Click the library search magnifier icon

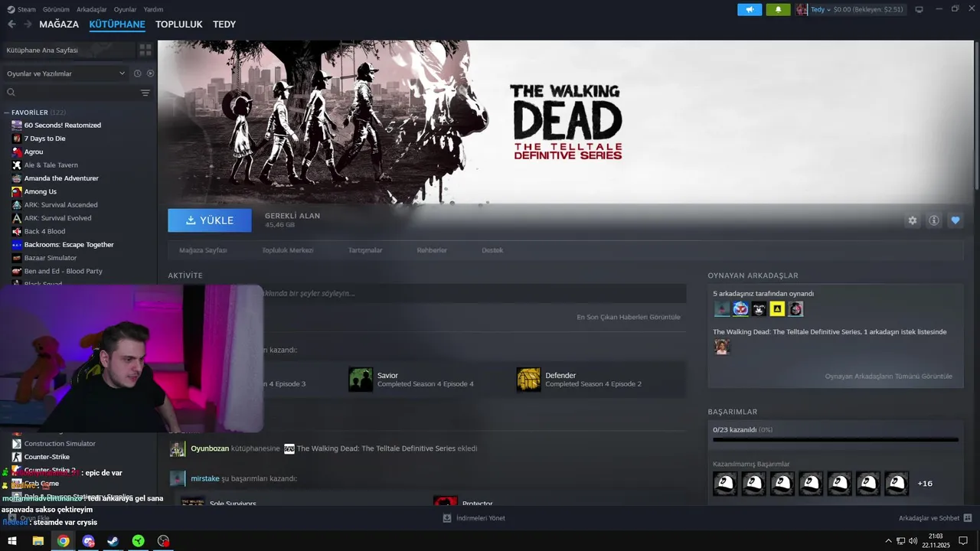coord(11,93)
